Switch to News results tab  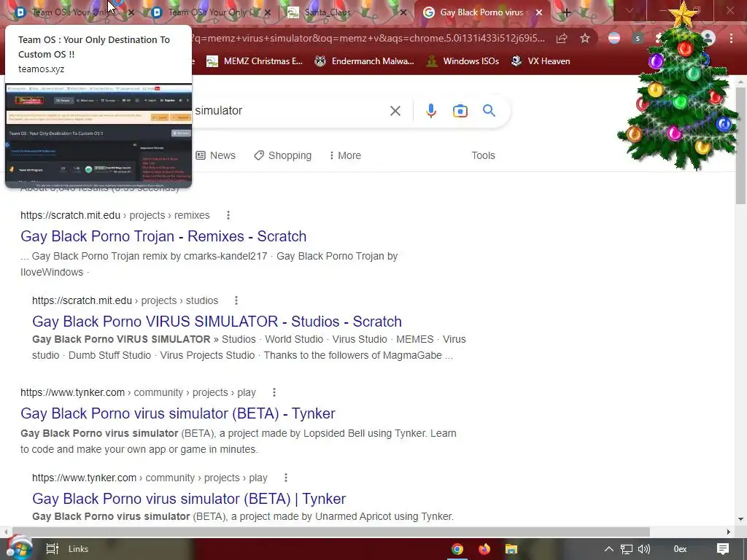pos(216,155)
